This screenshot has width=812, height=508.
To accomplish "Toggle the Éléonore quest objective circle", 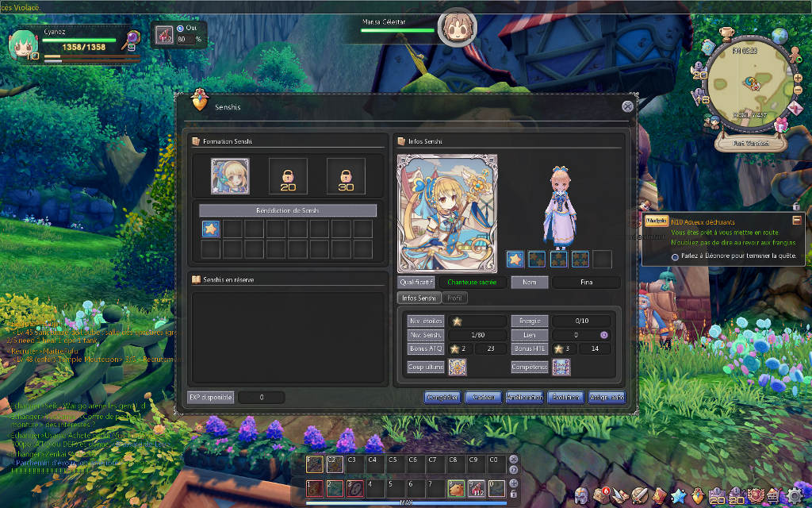I will coord(675,256).
